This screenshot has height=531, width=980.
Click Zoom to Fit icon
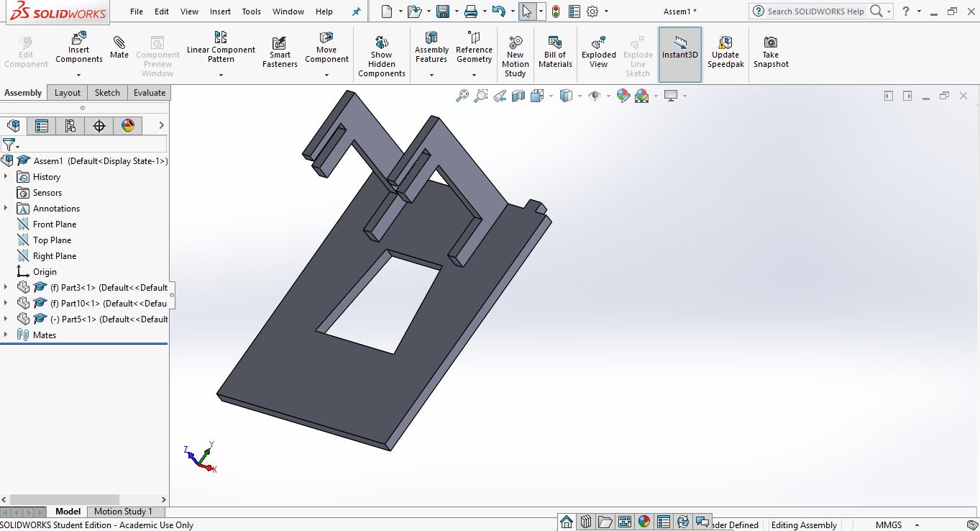[x=462, y=96]
